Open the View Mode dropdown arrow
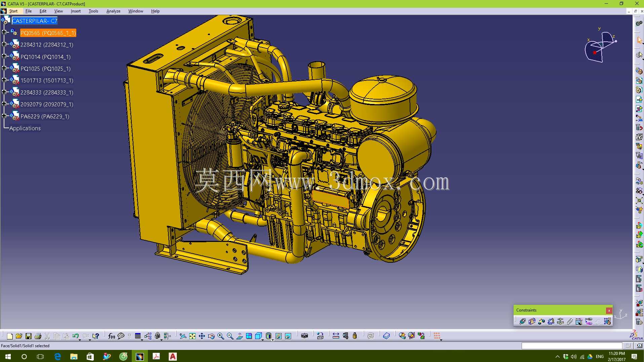 (x=273, y=340)
